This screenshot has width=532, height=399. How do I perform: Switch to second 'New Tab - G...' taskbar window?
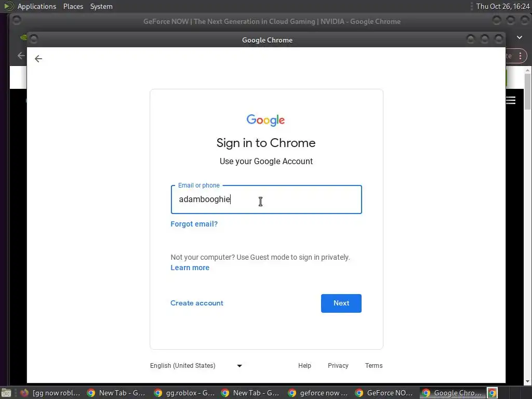[251, 393]
